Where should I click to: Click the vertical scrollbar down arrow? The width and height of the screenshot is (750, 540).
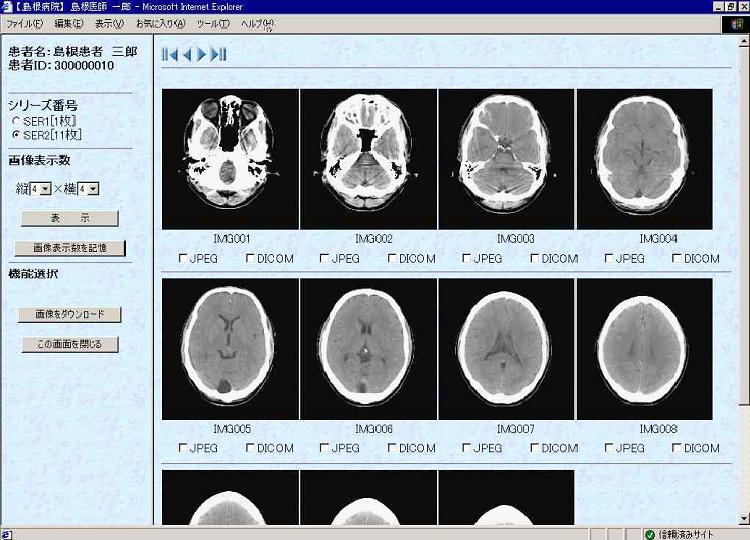(x=743, y=518)
